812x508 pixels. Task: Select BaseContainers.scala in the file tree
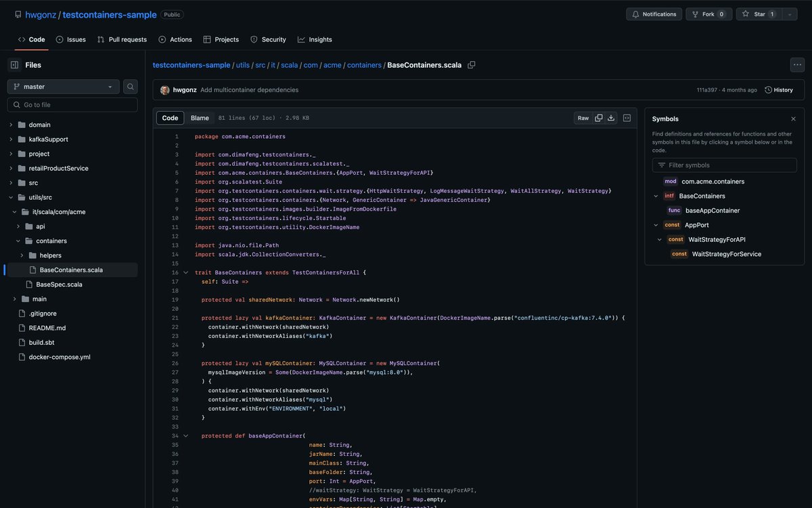pyautogui.click(x=72, y=270)
